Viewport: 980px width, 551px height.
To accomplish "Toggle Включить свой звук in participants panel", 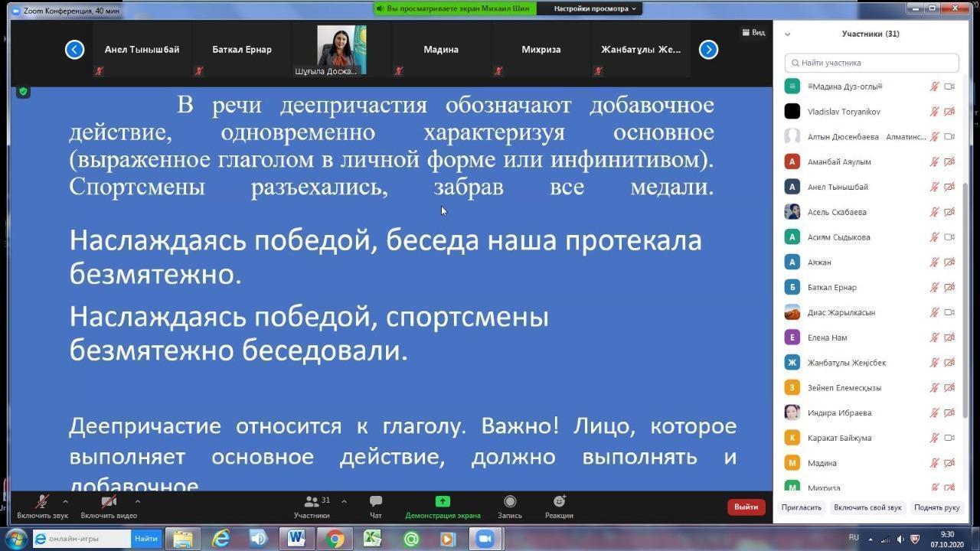I will click(867, 507).
